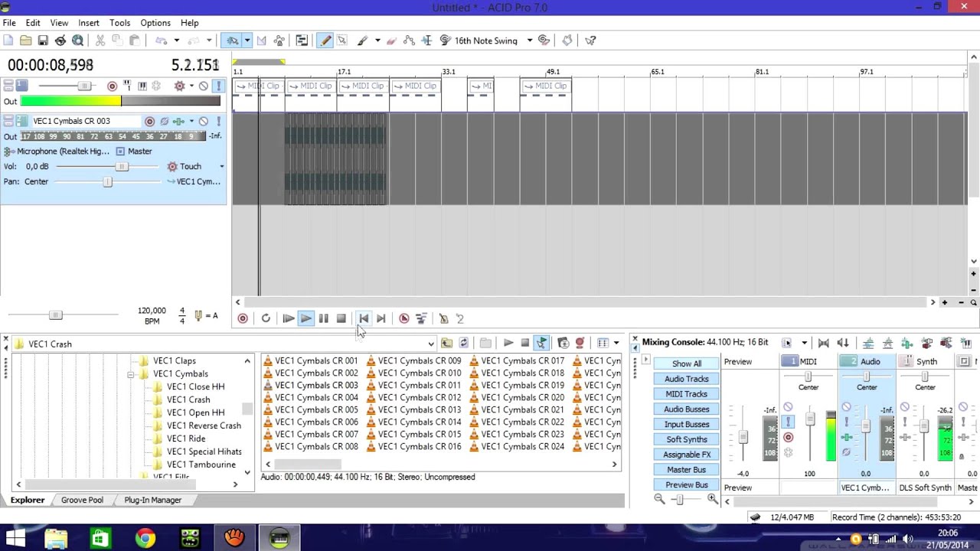
Task: Toggle Auto Preview in Explorer toolbar
Action: 541,343
